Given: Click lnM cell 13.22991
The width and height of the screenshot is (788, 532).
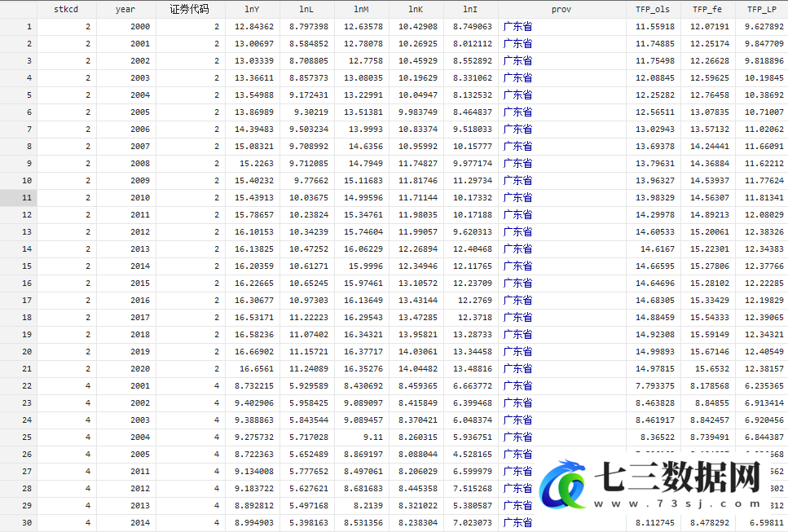Looking at the screenshot, I should tap(363, 95).
